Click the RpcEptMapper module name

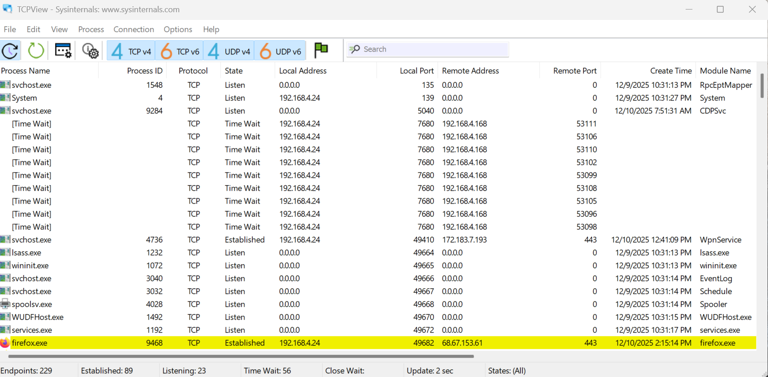pos(726,85)
